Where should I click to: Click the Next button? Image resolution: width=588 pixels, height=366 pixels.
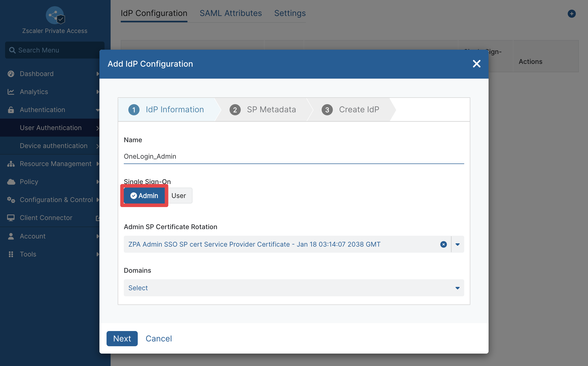122,339
